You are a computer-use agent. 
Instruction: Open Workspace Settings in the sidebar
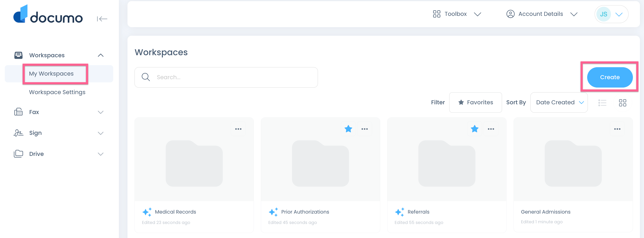(57, 92)
